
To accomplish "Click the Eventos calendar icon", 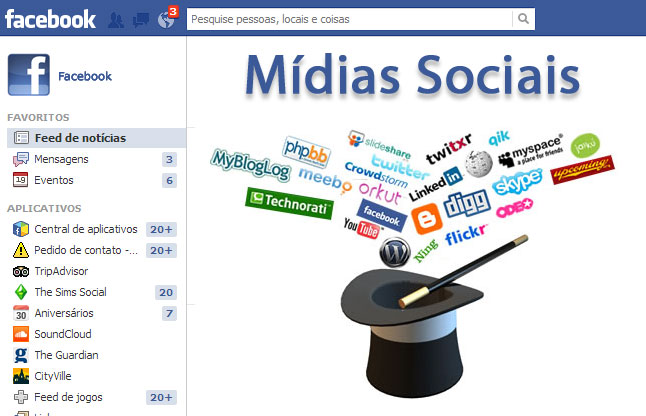I will [x=21, y=180].
